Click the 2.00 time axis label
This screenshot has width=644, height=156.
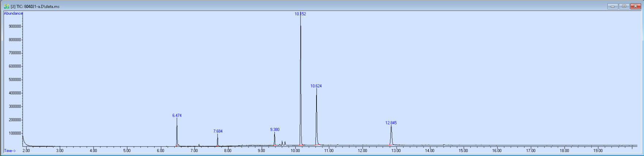(26, 151)
